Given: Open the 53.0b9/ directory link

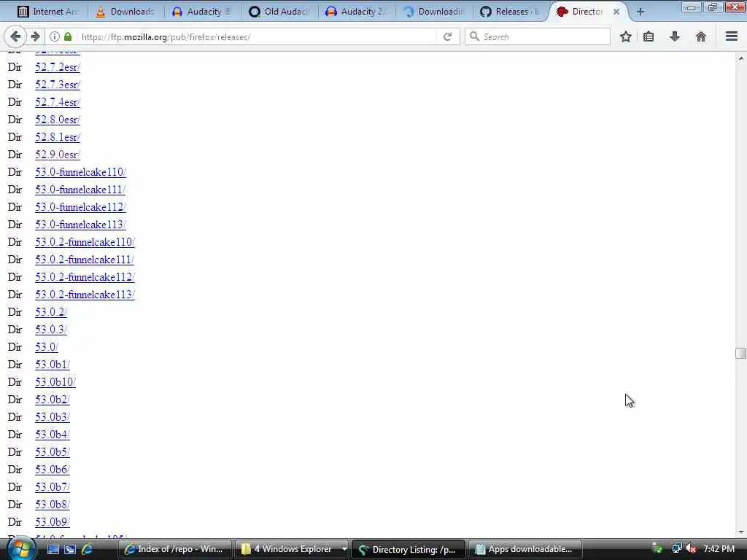Looking at the screenshot, I should coord(53,522).
